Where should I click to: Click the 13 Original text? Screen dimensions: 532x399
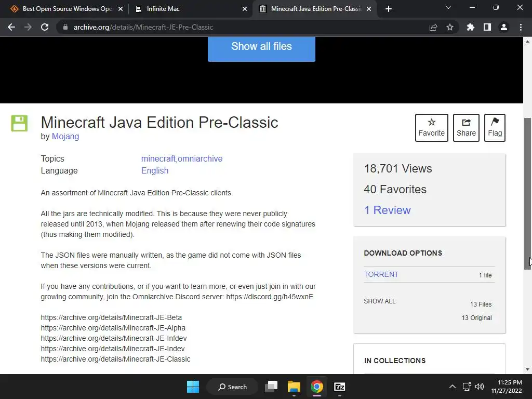coord(477,318)
